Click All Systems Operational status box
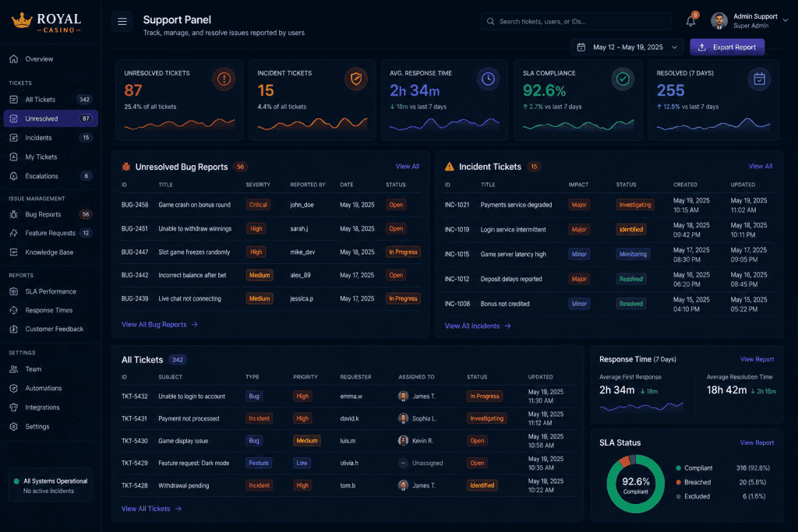The image size is (798, 532). tap(51, 486)
